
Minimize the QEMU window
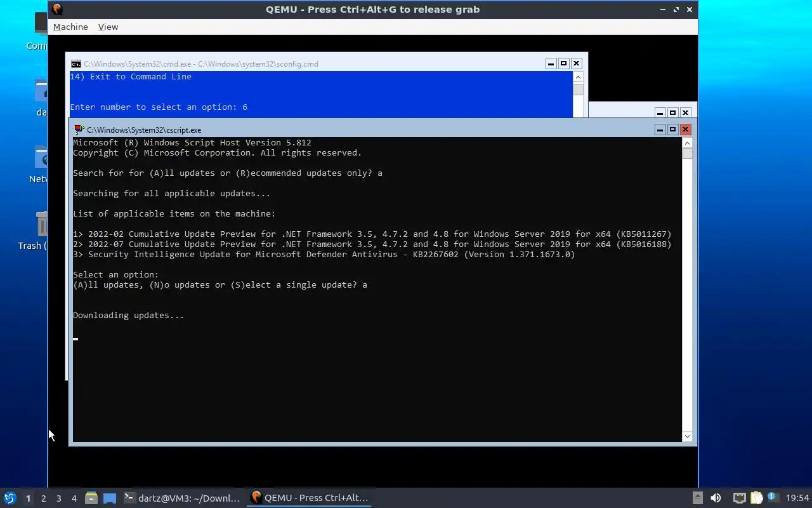coord(663,10)
